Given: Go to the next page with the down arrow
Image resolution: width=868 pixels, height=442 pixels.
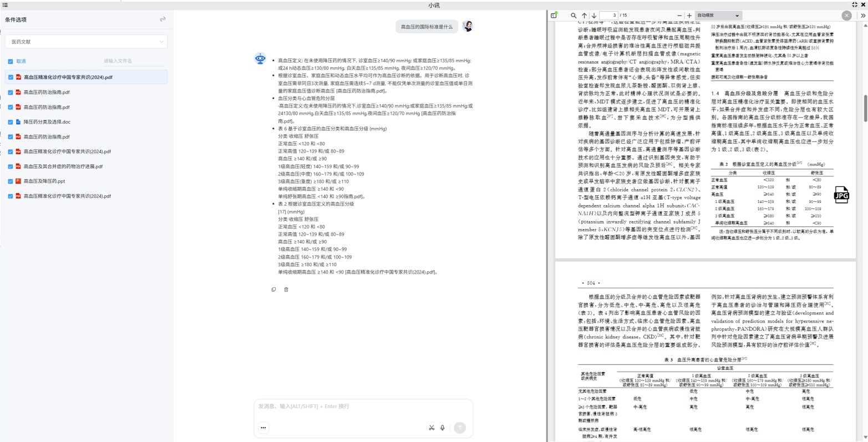Looking at the screenshot, I should point(593,15).
